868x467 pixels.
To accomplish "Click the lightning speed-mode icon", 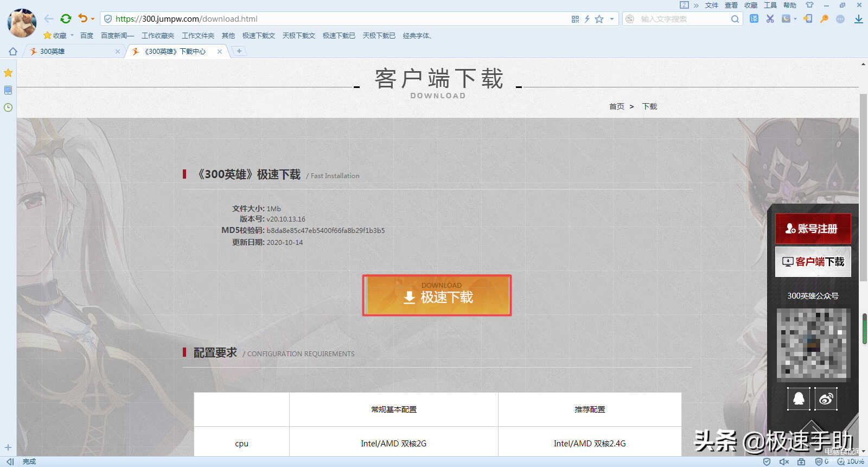I will click(x=587, y=19).
